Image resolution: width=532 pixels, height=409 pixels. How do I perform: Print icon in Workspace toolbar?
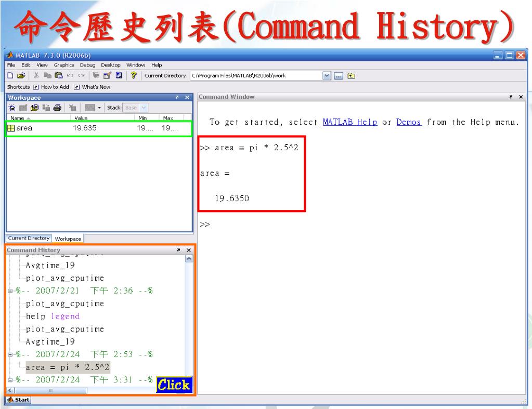(57, 108)
